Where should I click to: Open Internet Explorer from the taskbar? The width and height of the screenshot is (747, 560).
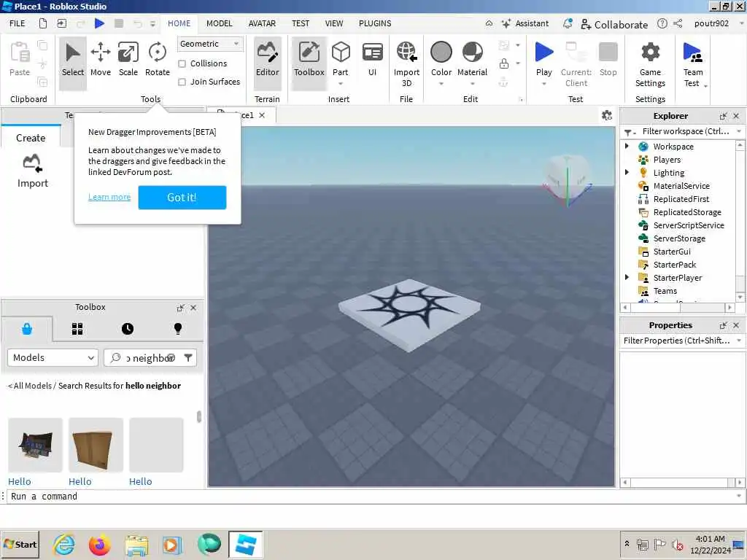click(x=64, y=545)
